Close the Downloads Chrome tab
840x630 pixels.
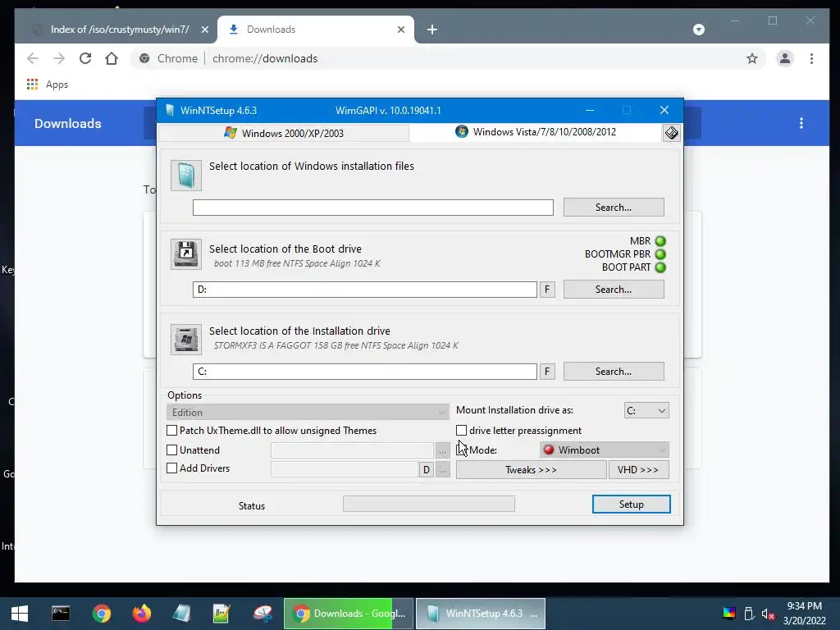(x=400, y=30)
